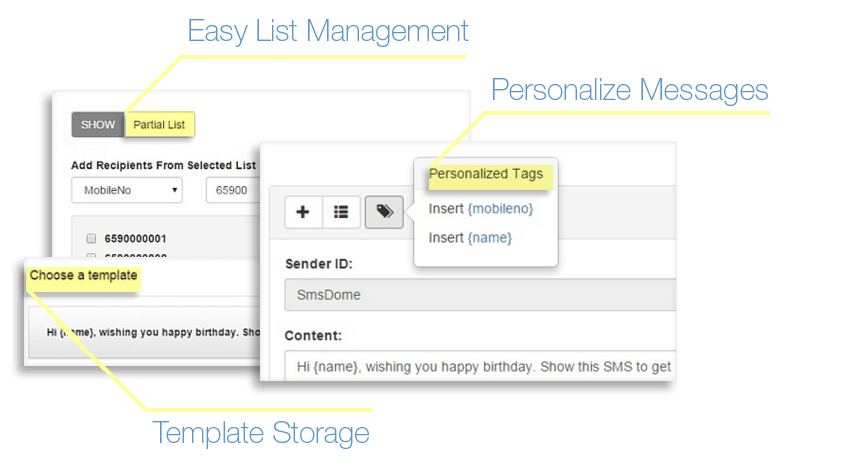Click Choose a template label
Viewport: 853px width, 469px height.
point(83,275)
